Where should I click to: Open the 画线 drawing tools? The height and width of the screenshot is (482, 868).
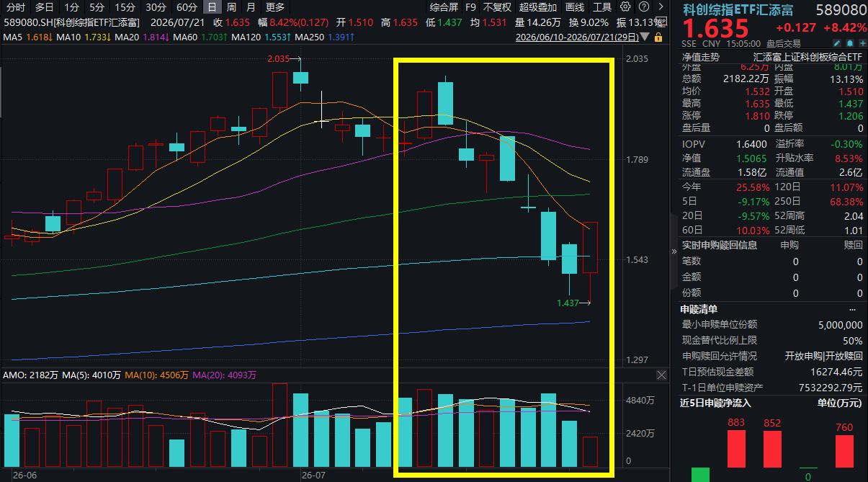pyautogui.click(x=575, y=7)
